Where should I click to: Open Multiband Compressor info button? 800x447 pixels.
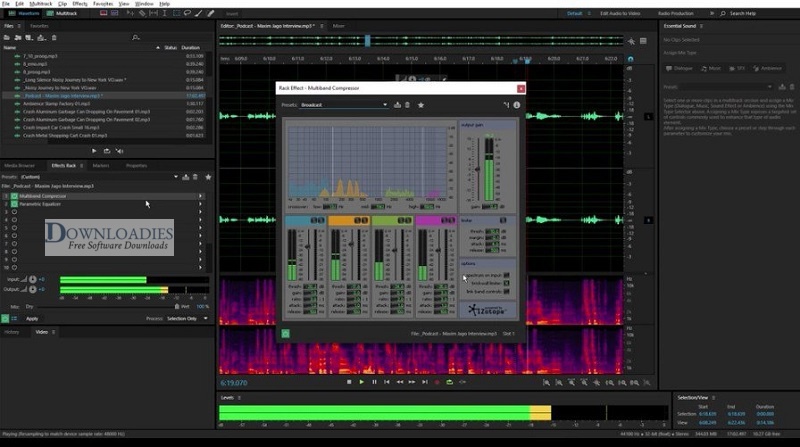click(517, 105)
